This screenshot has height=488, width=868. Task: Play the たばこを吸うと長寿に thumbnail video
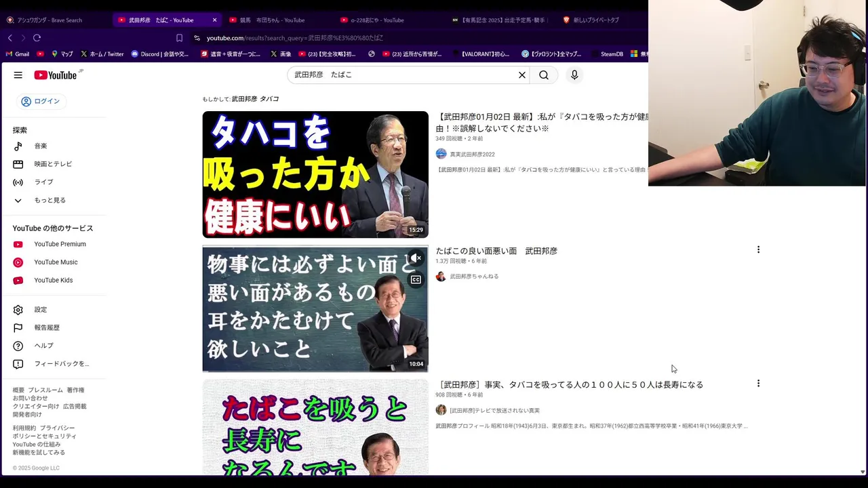315,427
